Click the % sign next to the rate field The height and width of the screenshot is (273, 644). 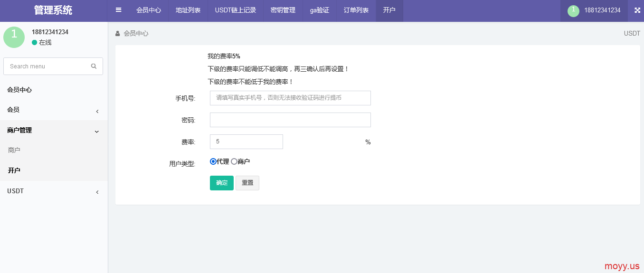368,142
